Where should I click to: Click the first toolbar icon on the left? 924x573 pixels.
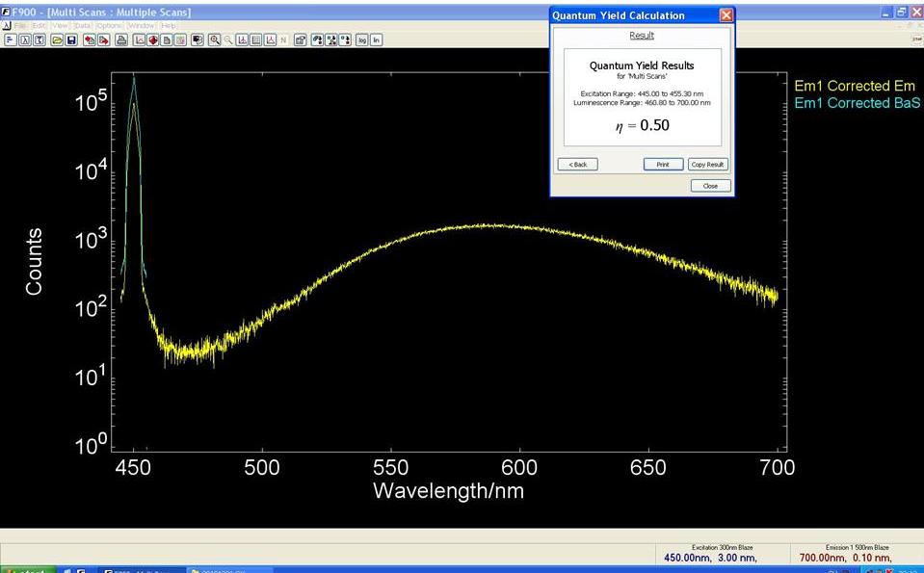click(11, 40)
